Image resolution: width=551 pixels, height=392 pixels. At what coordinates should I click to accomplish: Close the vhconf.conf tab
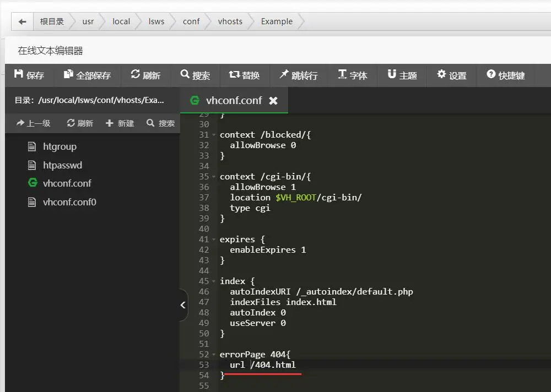(273, 101)
